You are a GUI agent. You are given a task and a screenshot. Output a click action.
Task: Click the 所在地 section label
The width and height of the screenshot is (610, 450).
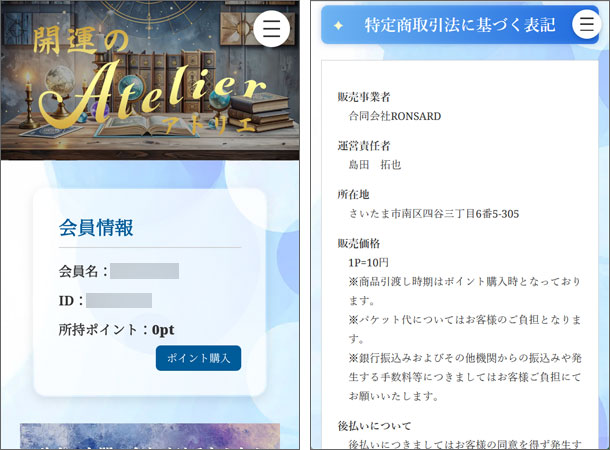(353, 194)
